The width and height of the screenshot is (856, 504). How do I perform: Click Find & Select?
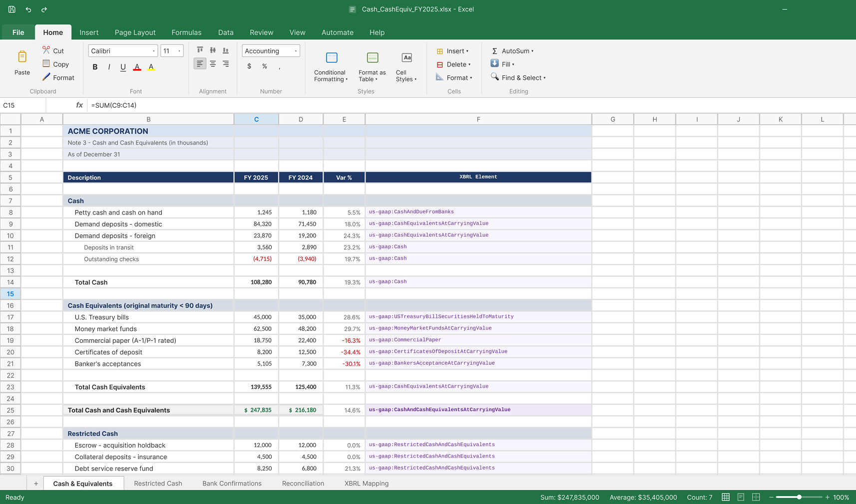click(x=518, y=77)
